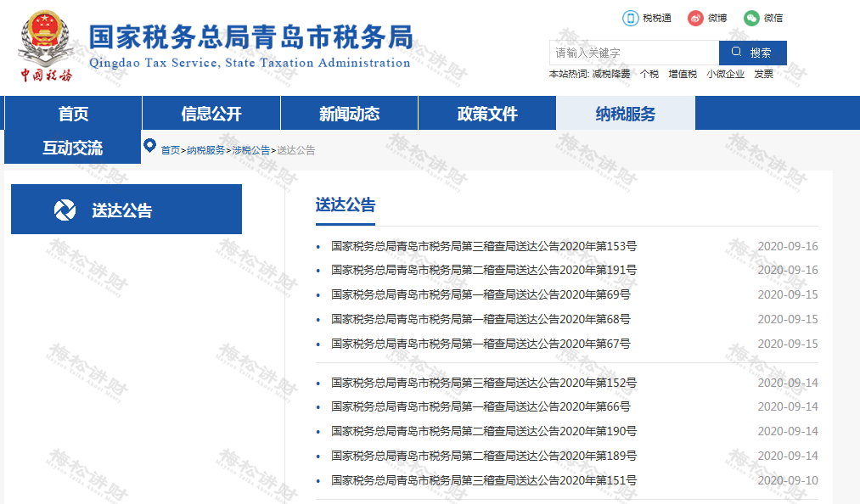Open 第一稽查局送达公告2020年第68号

(x=481, y=319)
